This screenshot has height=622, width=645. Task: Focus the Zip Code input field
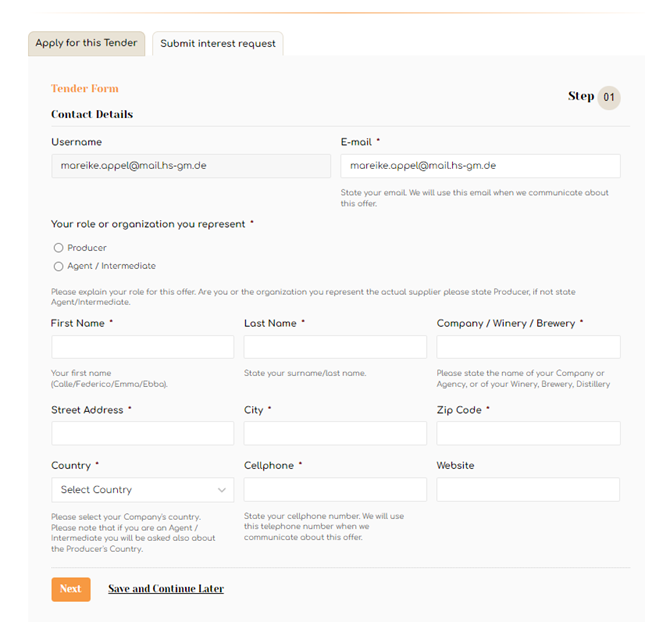click(528, 433)
